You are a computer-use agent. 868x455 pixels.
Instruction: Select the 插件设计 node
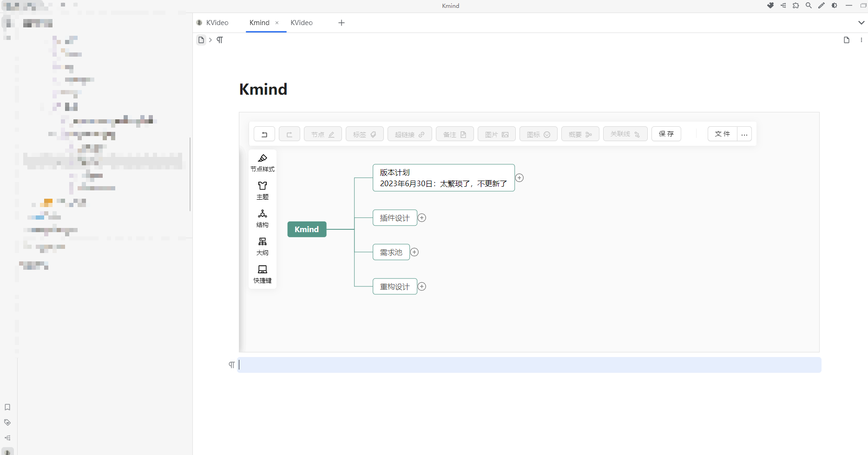click(395, 218)
